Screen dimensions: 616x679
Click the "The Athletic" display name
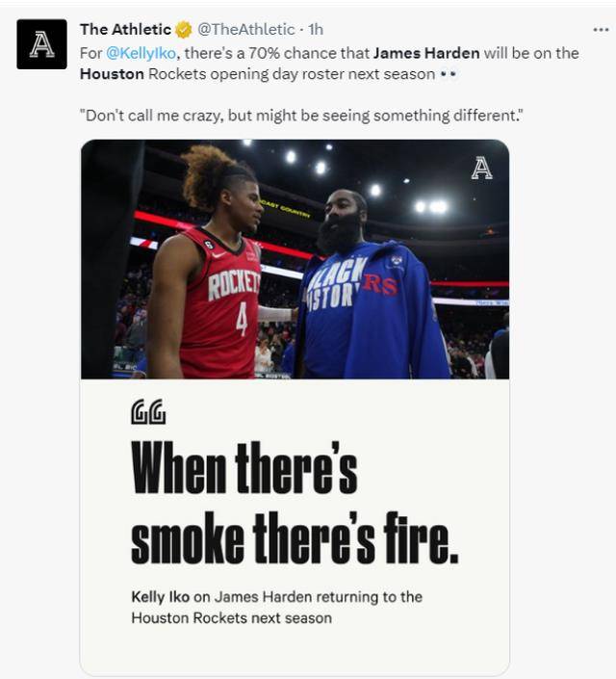pos(125,30)
